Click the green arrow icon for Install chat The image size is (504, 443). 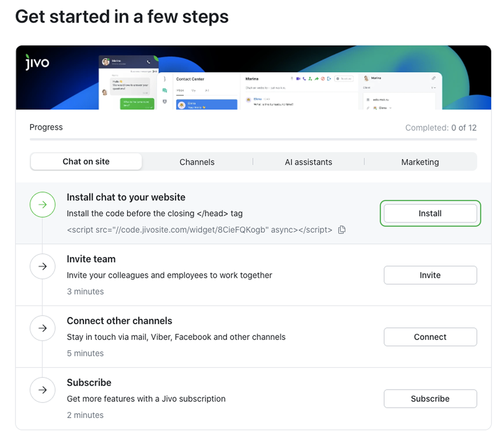(x=43, y=205)
